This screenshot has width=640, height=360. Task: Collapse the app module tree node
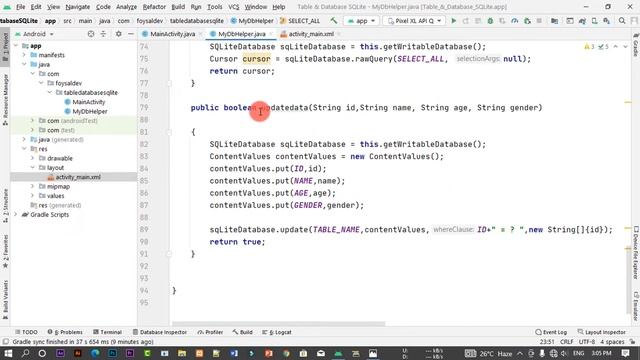(16, 46)
